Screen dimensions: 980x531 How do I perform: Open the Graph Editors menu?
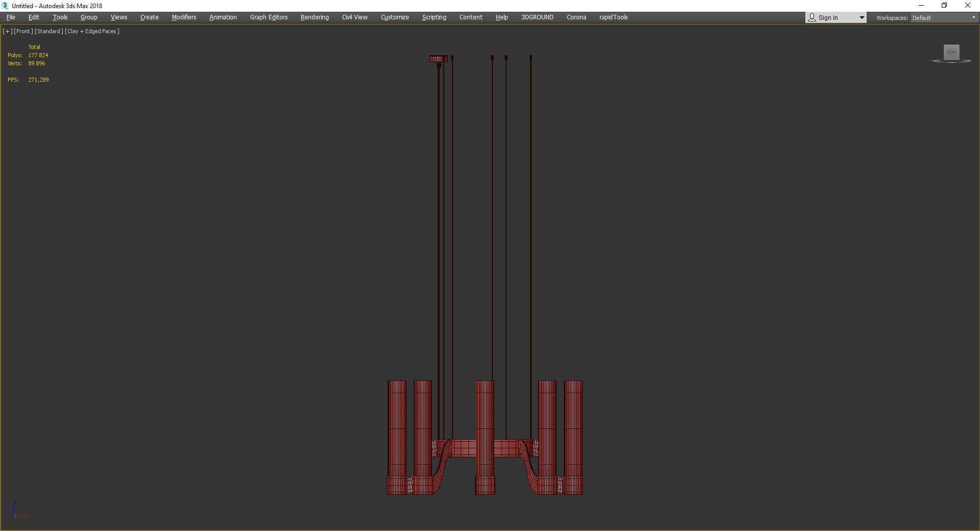pyautogui.click(x=269, y=17)
